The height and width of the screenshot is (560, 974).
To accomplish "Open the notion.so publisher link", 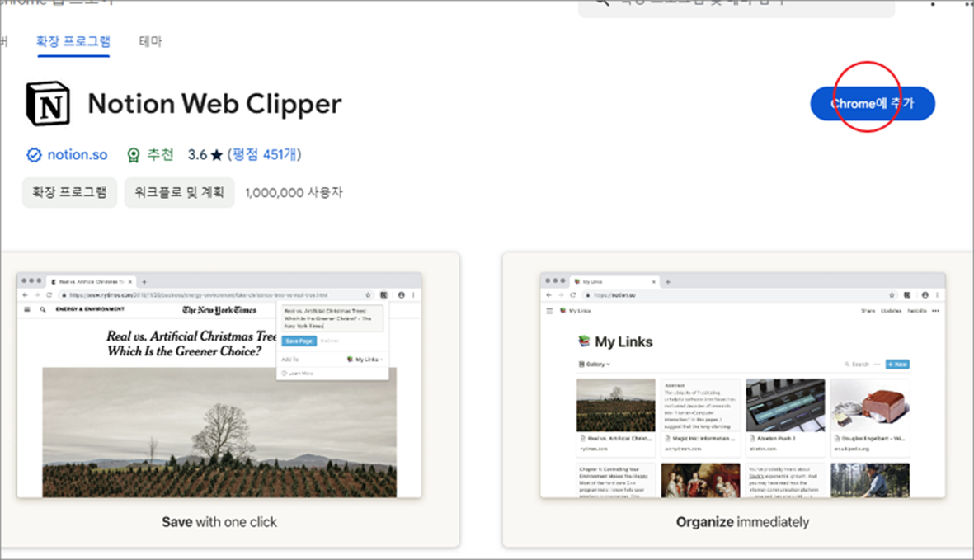I will tap(77, 154).
